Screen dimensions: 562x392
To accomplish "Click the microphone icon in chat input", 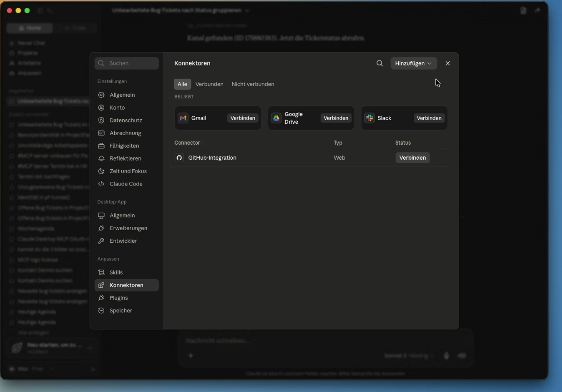I will click(446, 356).
